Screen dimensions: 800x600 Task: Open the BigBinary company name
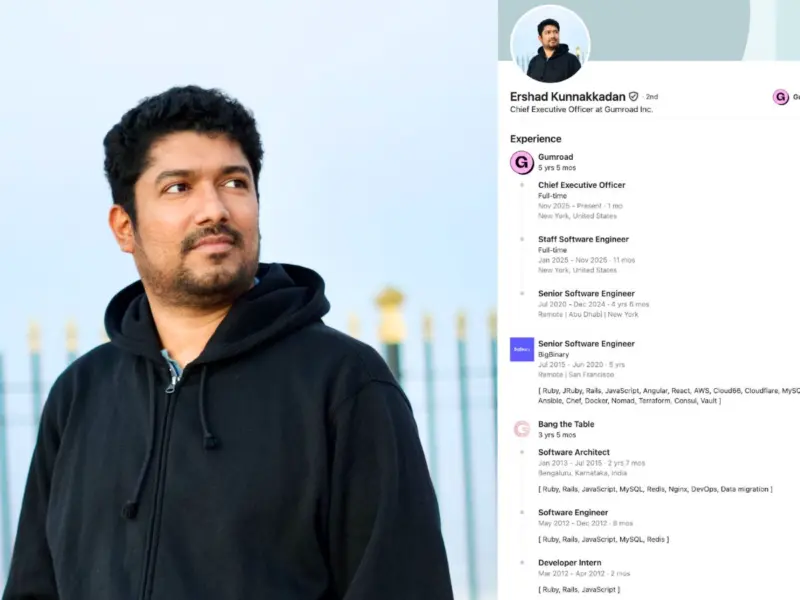click(553, 354)
